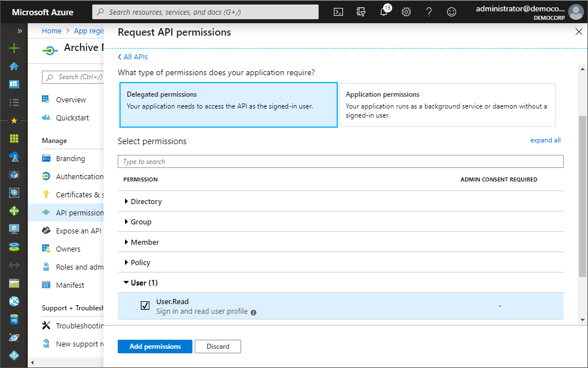This screenshot has width=588, height=368.
Task: Click the permissions search field
Action: [340, 162]
